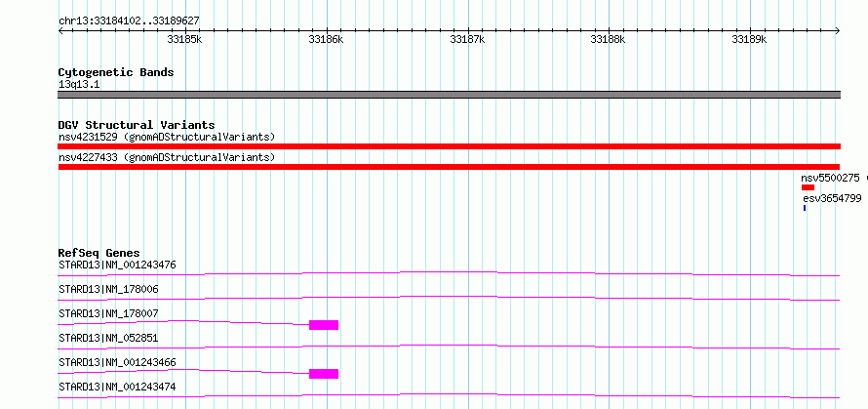
Task: Open the STARD13|NM_052851 transcript label
Action: click(x=108, y=338)
